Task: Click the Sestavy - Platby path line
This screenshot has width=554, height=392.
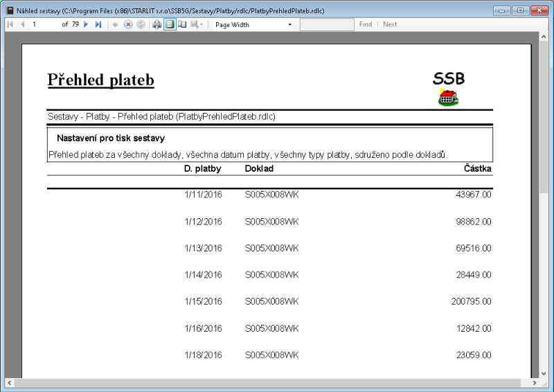Action: coord(161,116)
